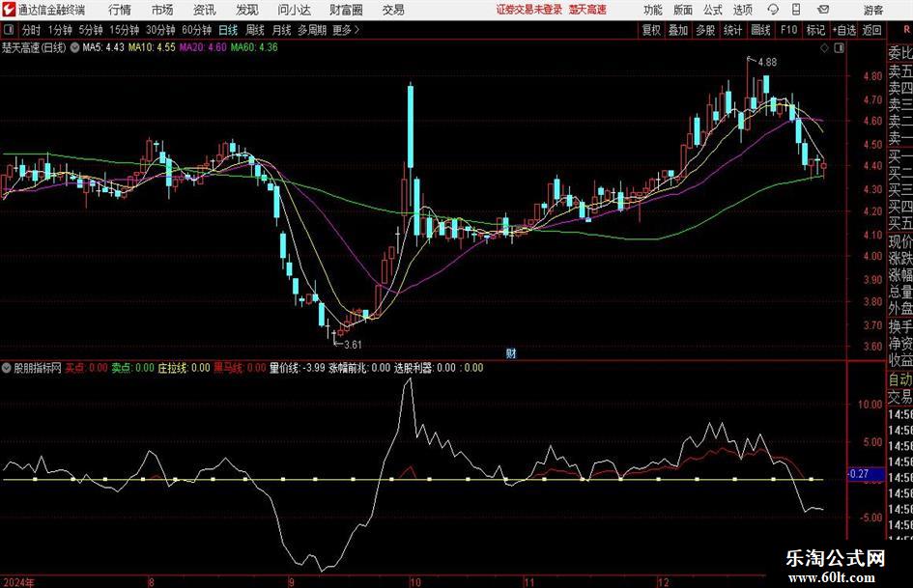Open the 公式 menu
Image resolution: width=913 pixels, height=588 pixels.
click(713, 10)
